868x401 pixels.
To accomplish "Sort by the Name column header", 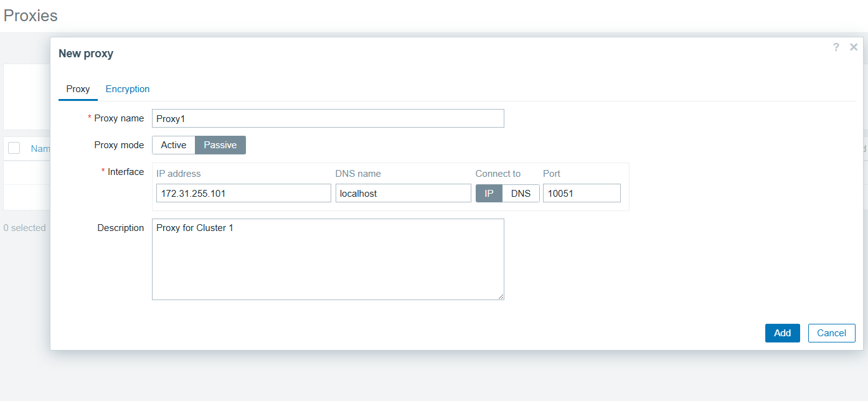I will click(40, 149).
